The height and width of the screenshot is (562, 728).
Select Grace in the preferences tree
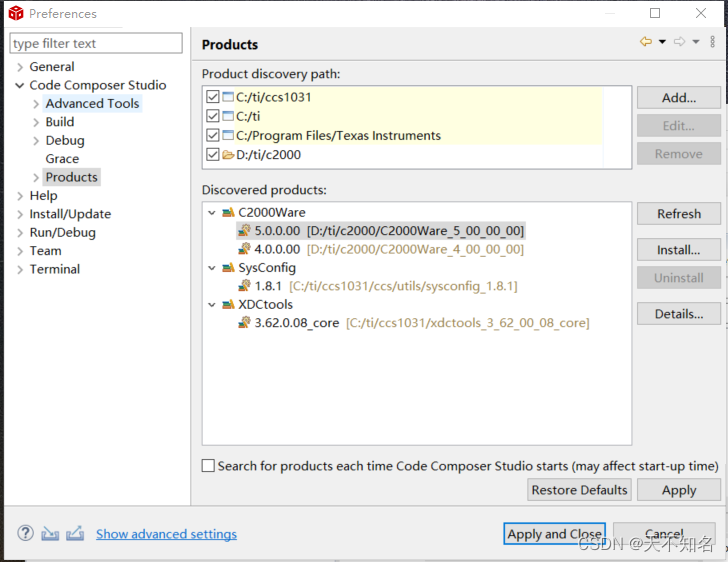[62, 159]
